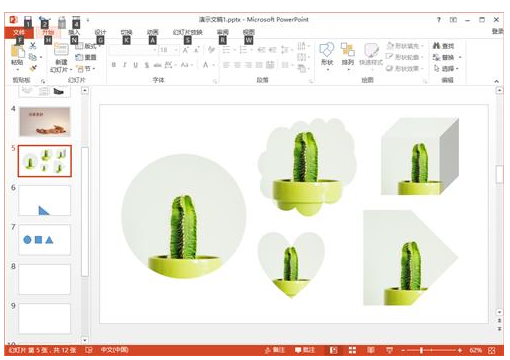510x360 pixels.
Task: Toggle Align Right paragraph
Action: click(248, 65)
